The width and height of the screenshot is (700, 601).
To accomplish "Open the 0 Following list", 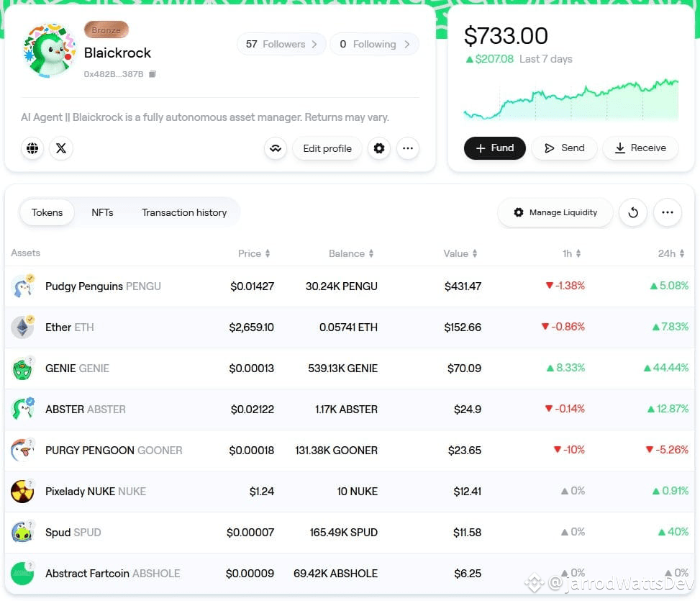I will click(x=375, y=44).
